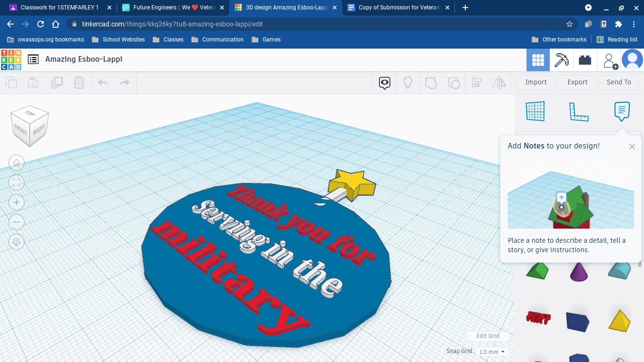The height and width of the screenshot is (362, 644).
Task: Switch to Classwork for 1STEMFARLEY tab
Action: (59, 8)
